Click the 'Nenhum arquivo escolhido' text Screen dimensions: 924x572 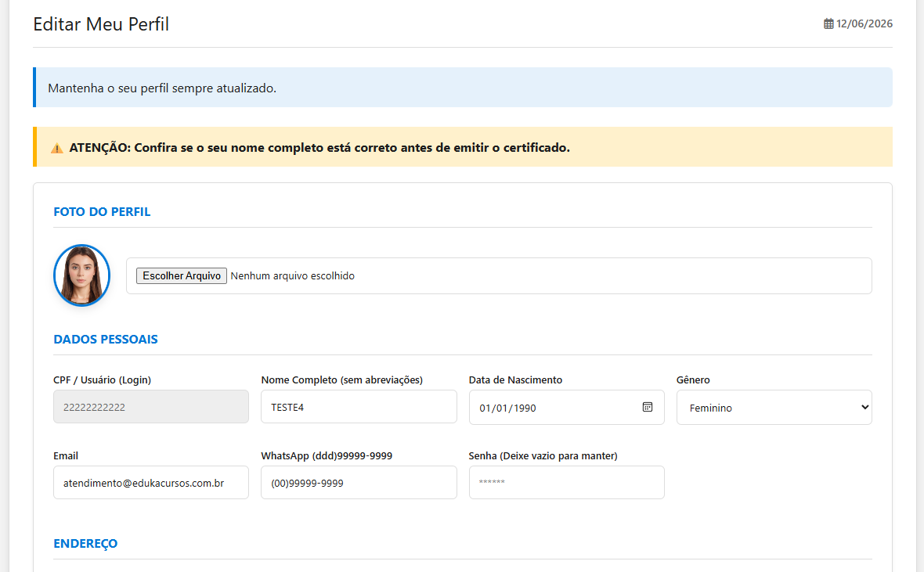(x=292, y=275)
